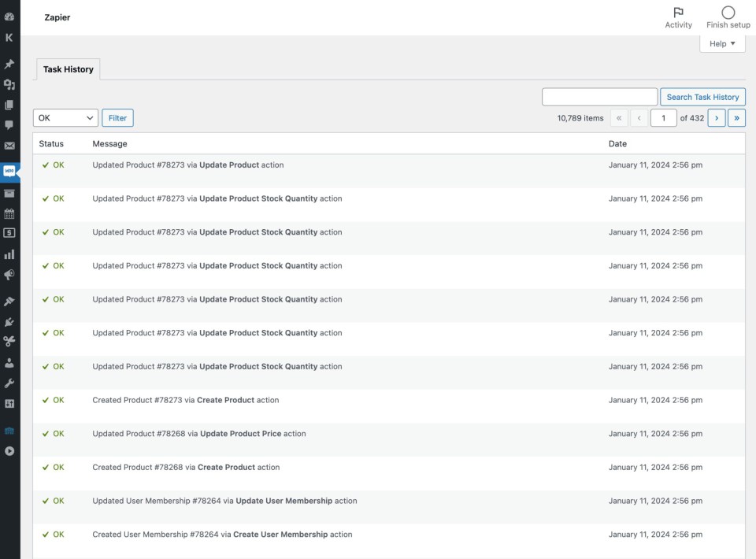
Task: Open the Activity flag panel
Action: click(678, 17)
